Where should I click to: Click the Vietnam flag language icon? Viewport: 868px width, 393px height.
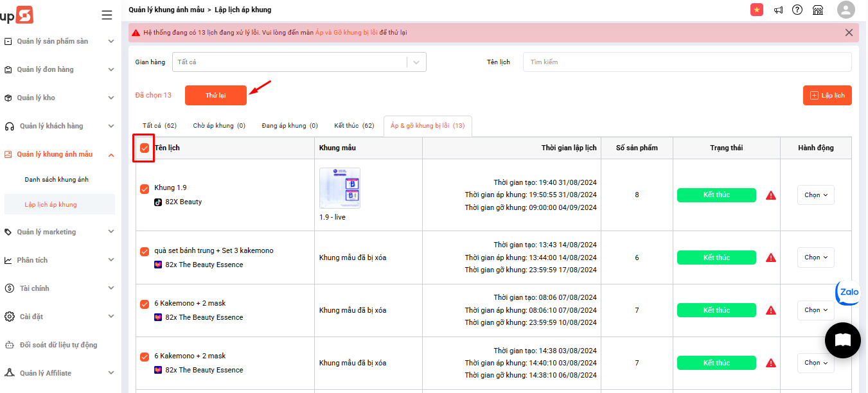[x=757, y=10]
